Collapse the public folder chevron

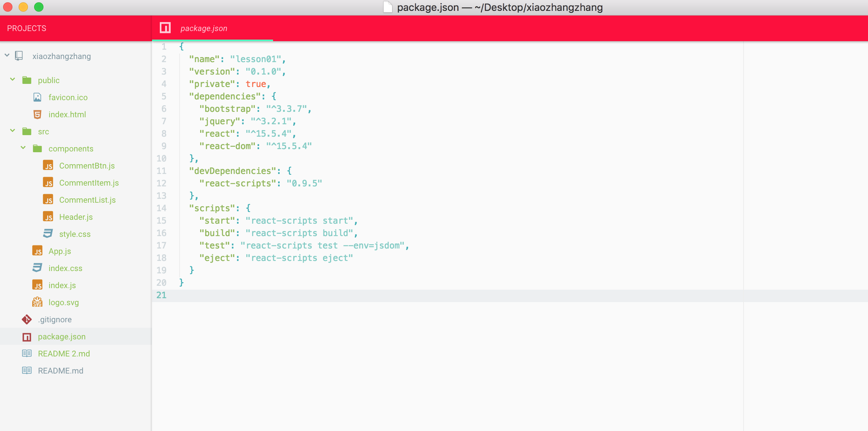pos(12,80)
